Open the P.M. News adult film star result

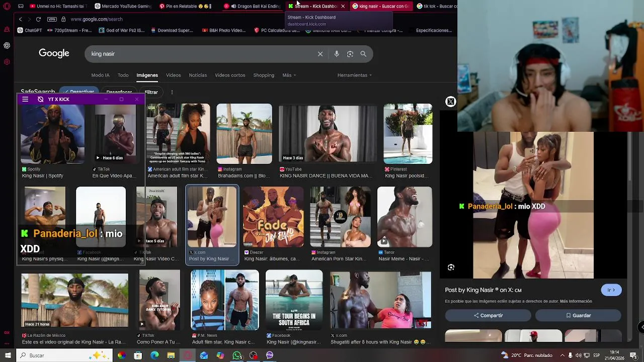pyautogui.click(x=225, y=300)
